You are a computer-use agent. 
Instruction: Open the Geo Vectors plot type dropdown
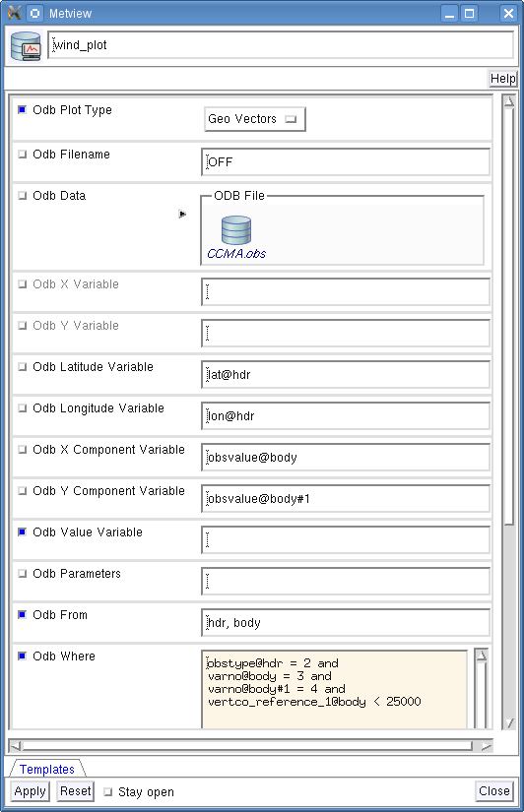(x=254, y=119)
